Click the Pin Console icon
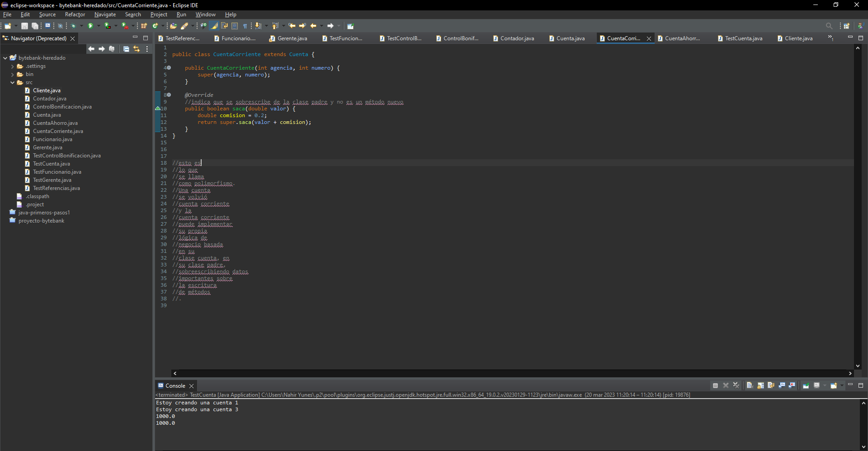868x451 pixels. pyautogui.click(x=806, y=385)
